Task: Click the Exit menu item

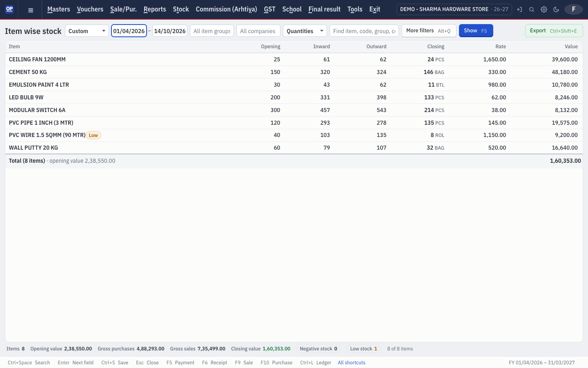Action: pos(375,9)
